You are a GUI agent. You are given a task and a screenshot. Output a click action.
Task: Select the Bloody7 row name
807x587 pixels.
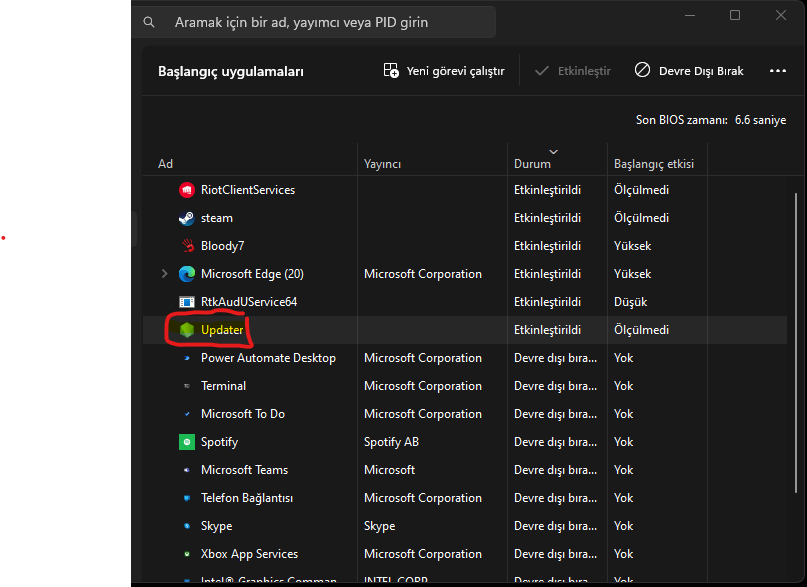[222, 246]
